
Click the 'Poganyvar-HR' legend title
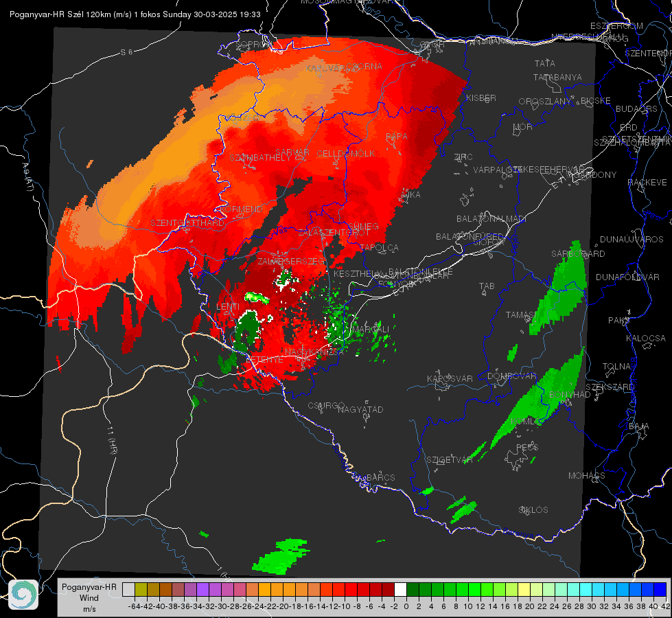[89, 587]
